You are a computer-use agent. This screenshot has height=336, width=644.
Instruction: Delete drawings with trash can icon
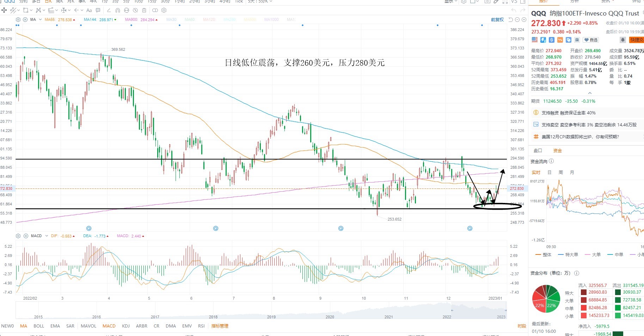tap(144, 10)
